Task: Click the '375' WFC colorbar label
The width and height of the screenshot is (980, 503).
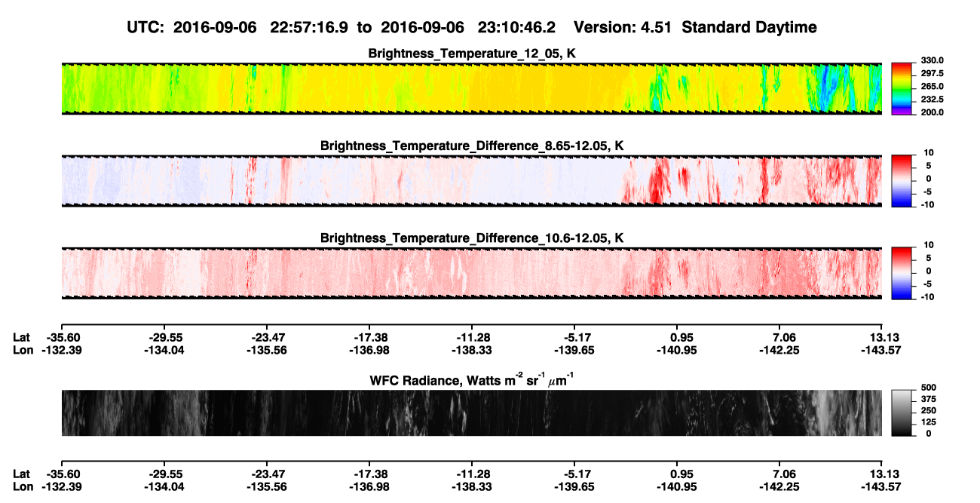Action: (x=928, y=398)
